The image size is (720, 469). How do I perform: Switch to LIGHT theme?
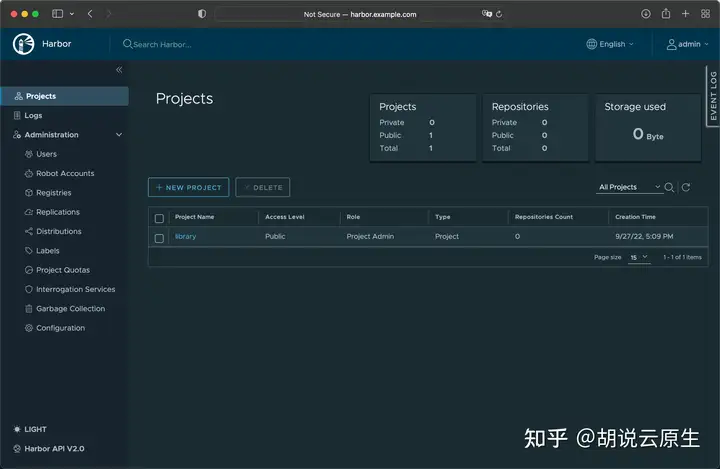click(30, 429)
